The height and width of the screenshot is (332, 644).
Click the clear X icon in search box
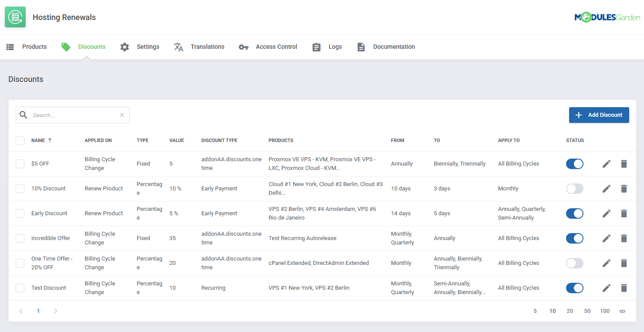(122, 115)
